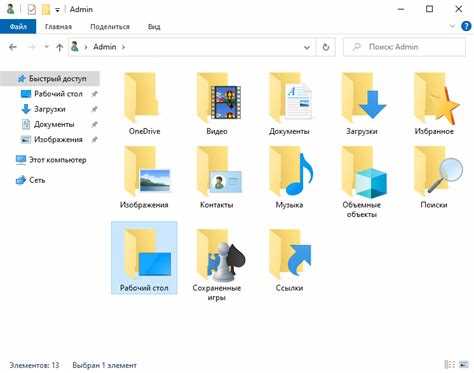Click the title bar user folder icon

click(10, 9)
